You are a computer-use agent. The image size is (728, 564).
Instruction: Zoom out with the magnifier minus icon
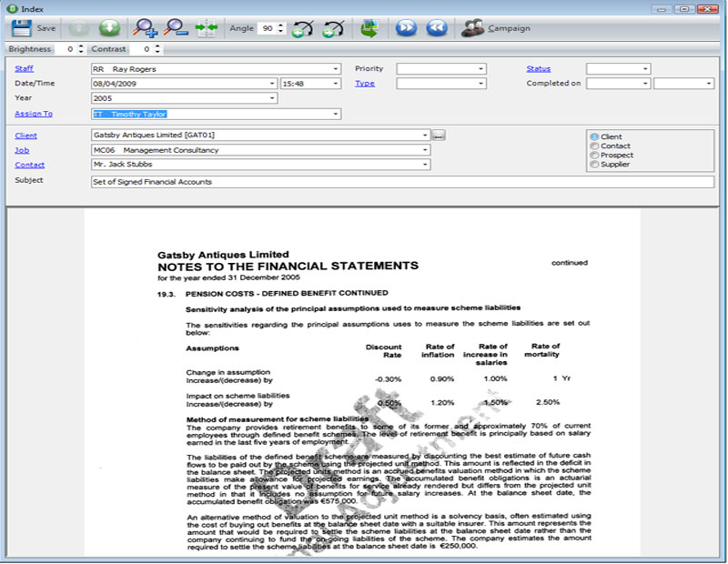point(176,28)
